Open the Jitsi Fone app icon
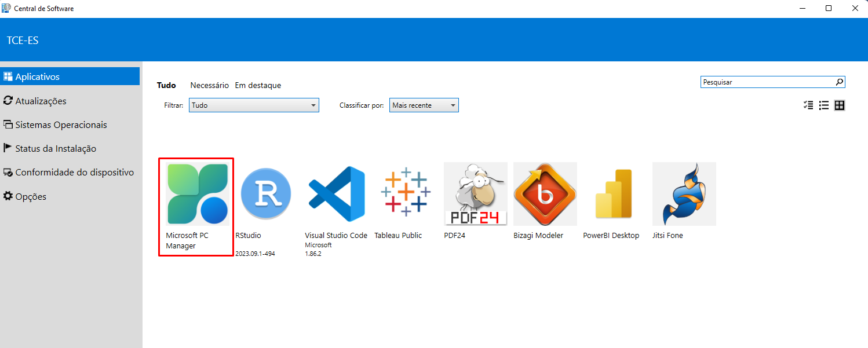 point(684,194)
